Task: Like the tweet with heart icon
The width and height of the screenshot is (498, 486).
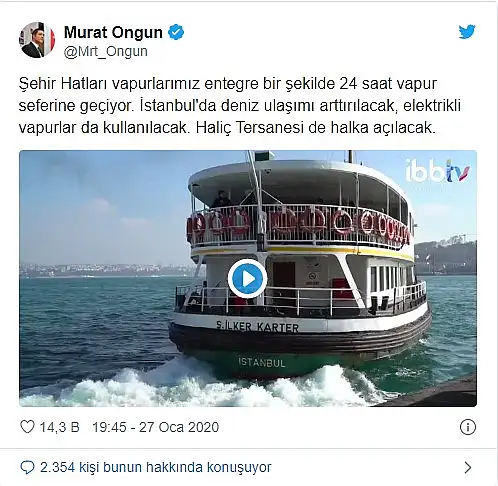Action: tap(27, 427)
